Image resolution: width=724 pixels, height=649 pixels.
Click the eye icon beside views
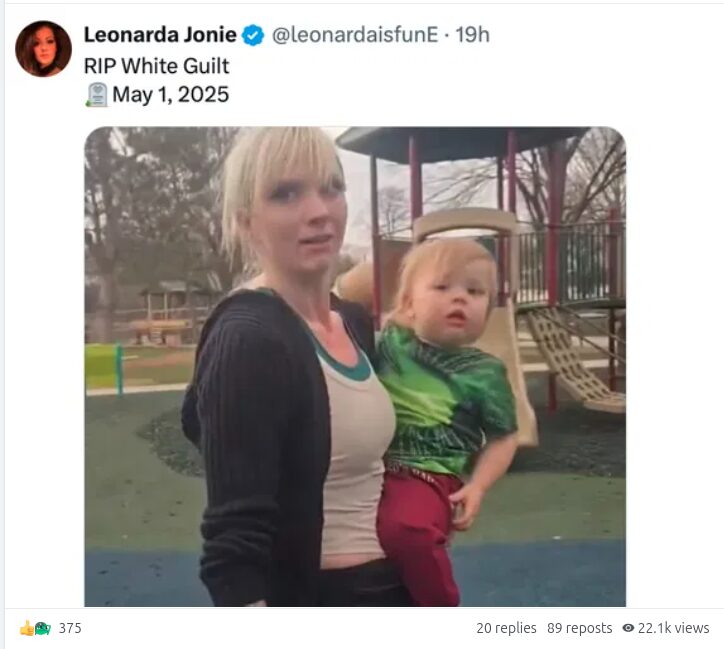(x=628, y=628)
